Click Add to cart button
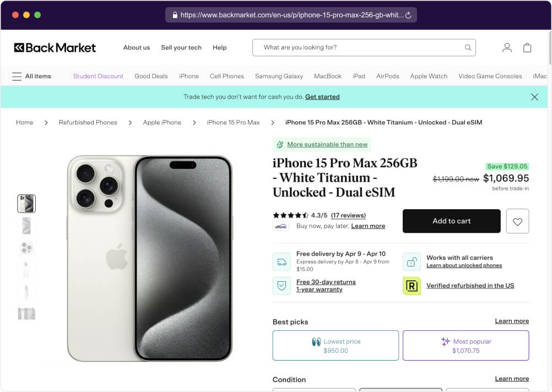This screenshot has width=552, height=392. point(451,221)
